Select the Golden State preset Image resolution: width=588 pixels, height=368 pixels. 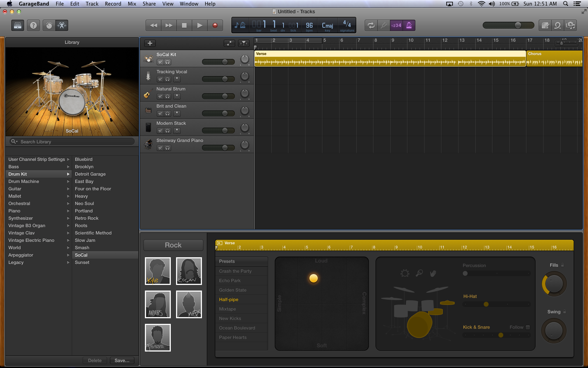point(241,290)
